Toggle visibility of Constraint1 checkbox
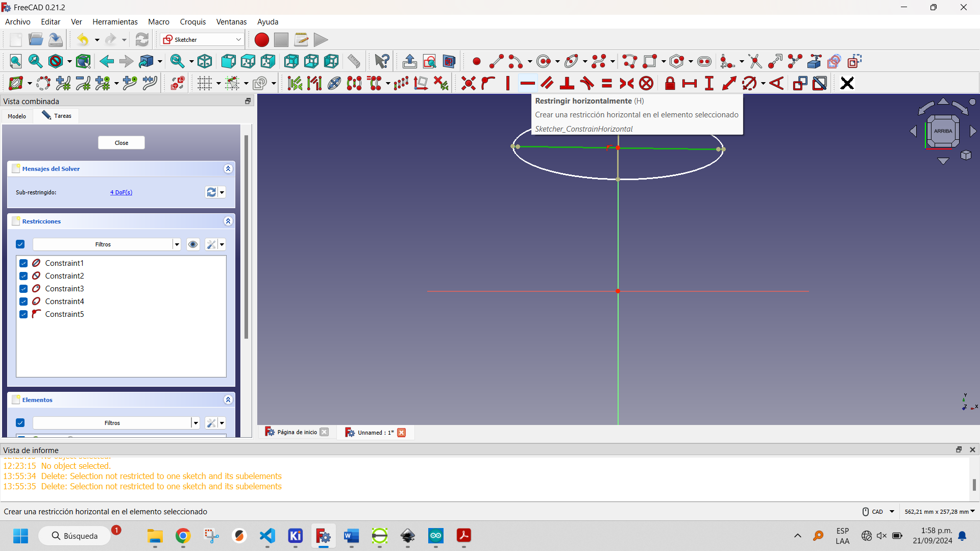 click(x=24, y=263)
